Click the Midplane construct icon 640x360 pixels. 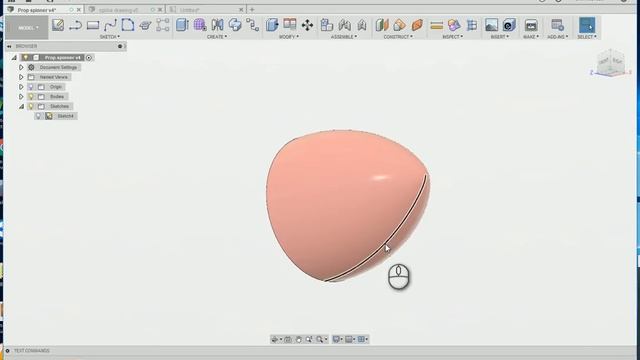tap(417, 25)
